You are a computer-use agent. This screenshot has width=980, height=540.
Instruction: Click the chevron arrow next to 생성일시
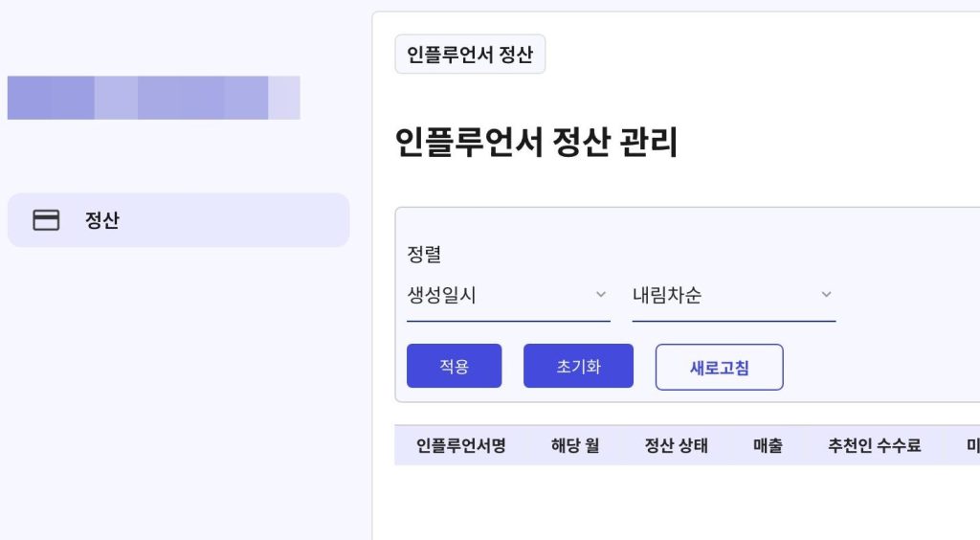pyautogui.click(x=601, y=295)
